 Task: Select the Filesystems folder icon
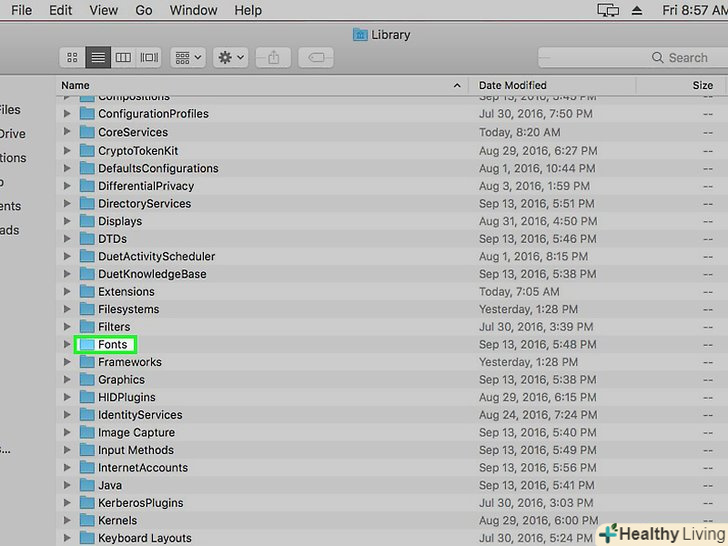(x=87, y=309)
